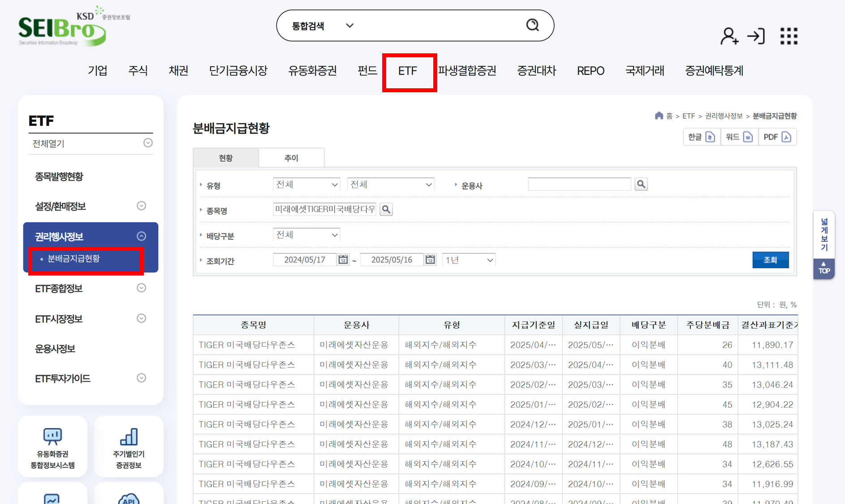Open the 1년 period dropdown
Screen dimensions: 845x504
click(x=469, y=260)
